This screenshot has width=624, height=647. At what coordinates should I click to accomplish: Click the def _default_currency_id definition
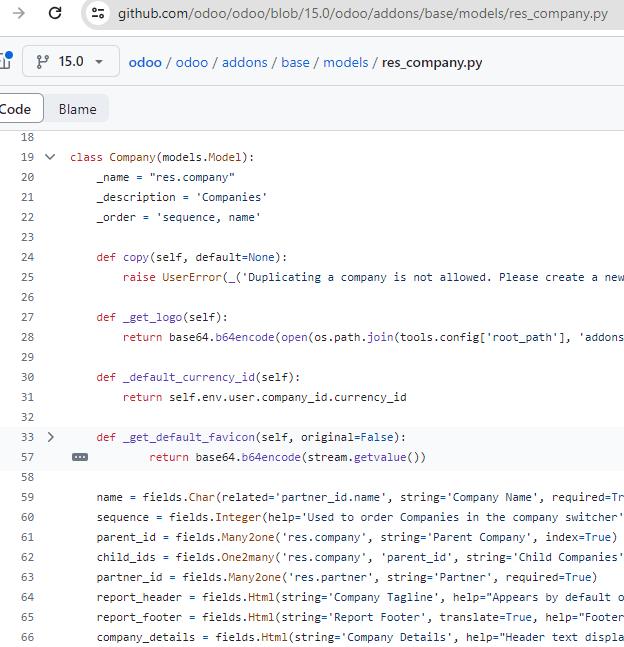(198, 377)
